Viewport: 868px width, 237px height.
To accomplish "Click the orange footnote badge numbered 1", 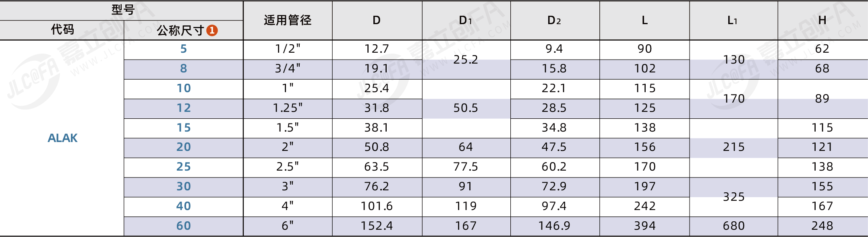I will click(x=212, y=30).
